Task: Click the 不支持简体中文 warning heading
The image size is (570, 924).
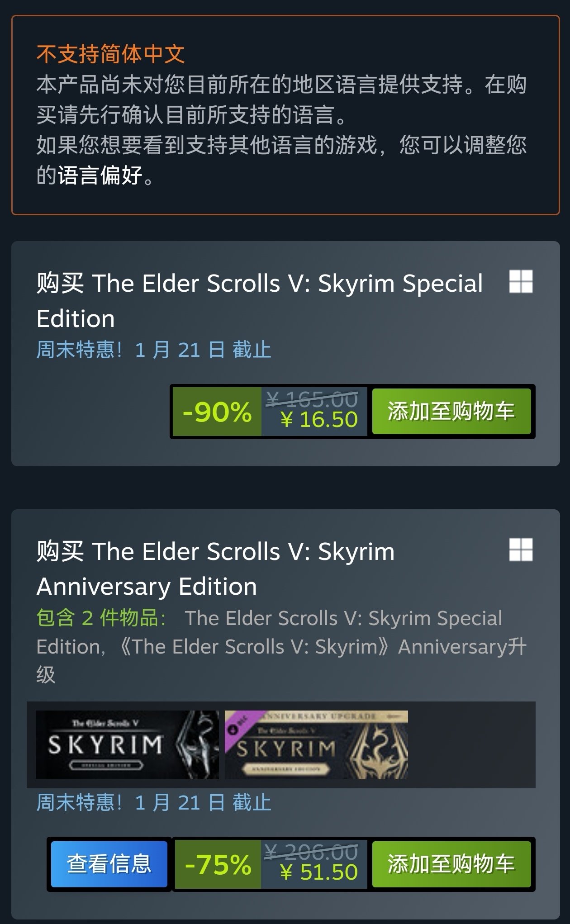Action: pyautogui.click(x=111, y=54)
